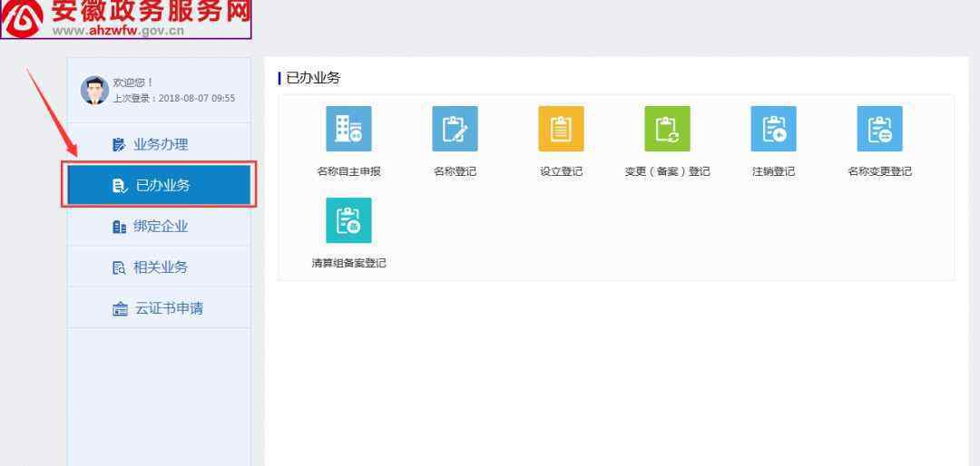Open 云证书申请 in the sidebar
Screen dimensions: 980x466
(x=159, y=308)
